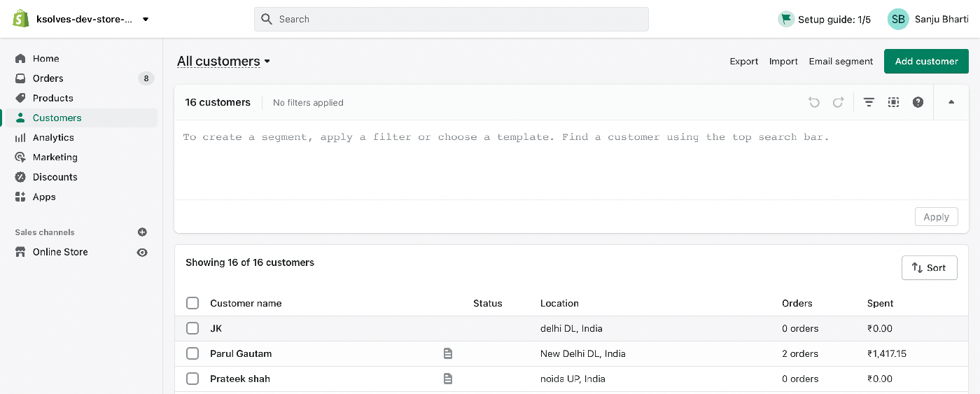Click the Apply button

point(936,217)
